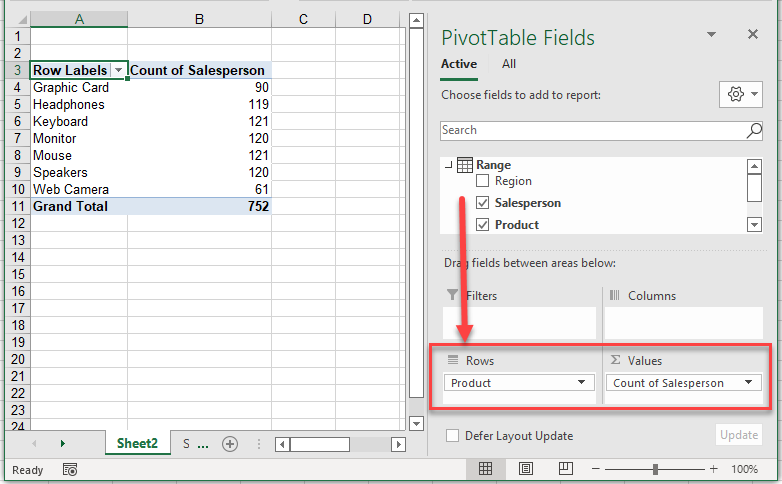Click the macro recording icon in status bar

point(70,469)
